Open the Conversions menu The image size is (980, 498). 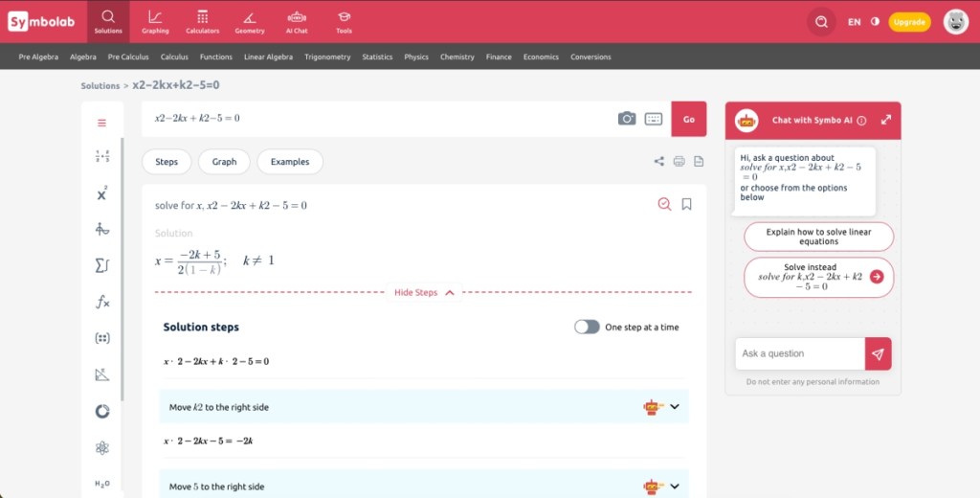(590, 57)
